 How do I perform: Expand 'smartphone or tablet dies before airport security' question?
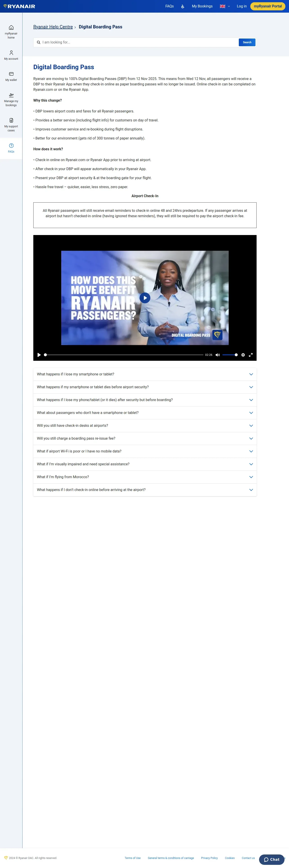(x=145, y=387)
